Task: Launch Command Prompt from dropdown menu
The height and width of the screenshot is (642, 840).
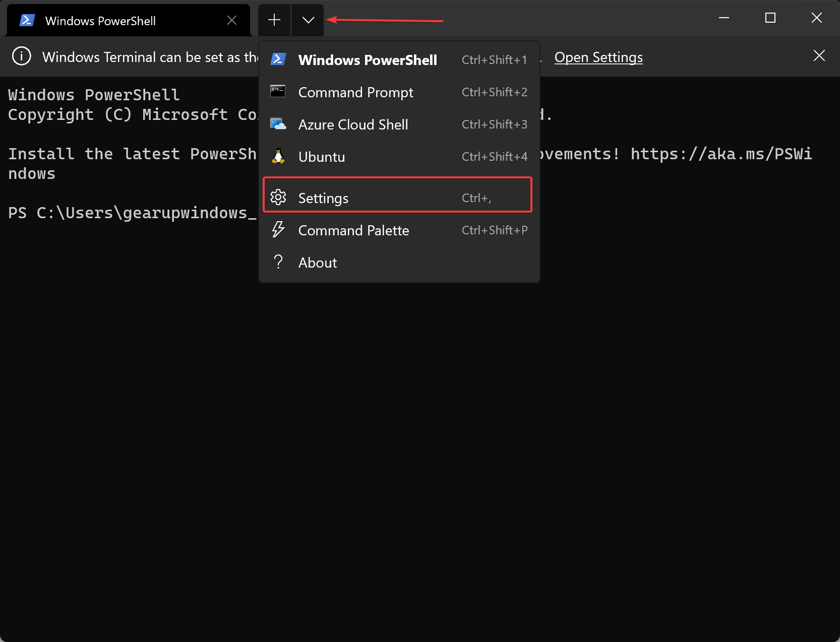Action: click(x=399, y=92)
